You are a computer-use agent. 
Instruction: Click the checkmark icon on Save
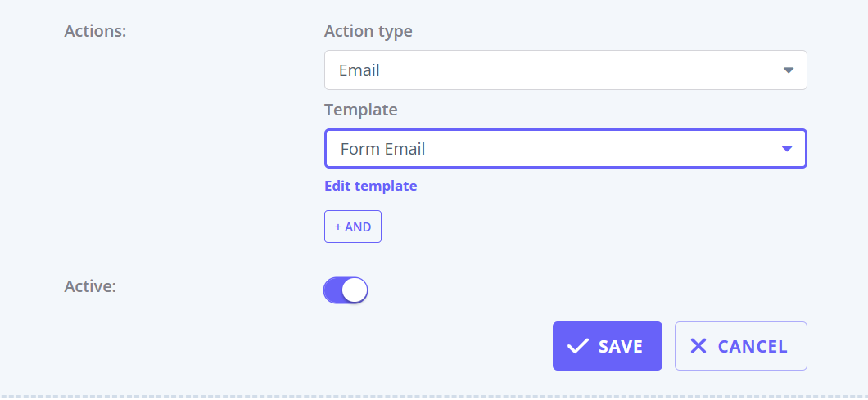pyautogui.click(x=578, y=346)
